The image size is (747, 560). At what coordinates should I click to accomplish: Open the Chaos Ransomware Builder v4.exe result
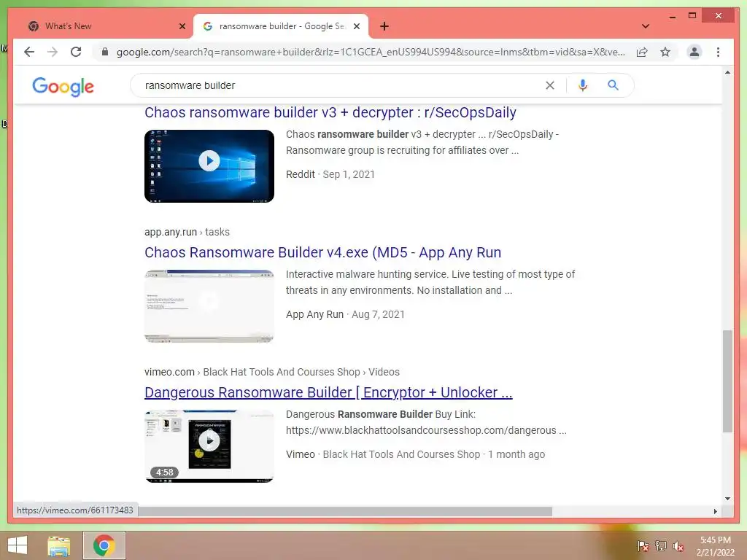[322, 252]
